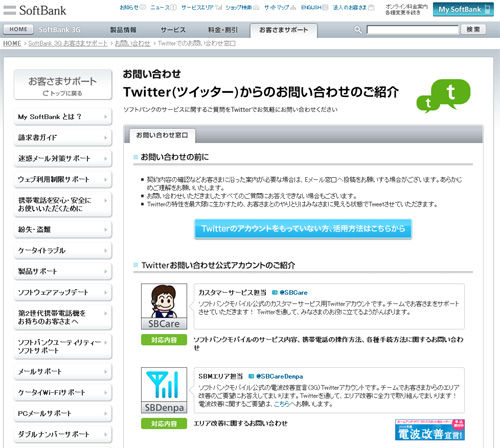Select the お客さまサポート nav tab
Image resolution: width=500 pixels, height=448 pixels.
(284, 30)
